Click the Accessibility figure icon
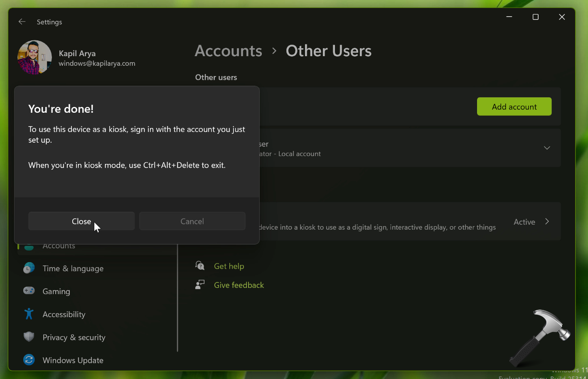The width and height of the screenshot is (588, 379). tap(29, 314)
